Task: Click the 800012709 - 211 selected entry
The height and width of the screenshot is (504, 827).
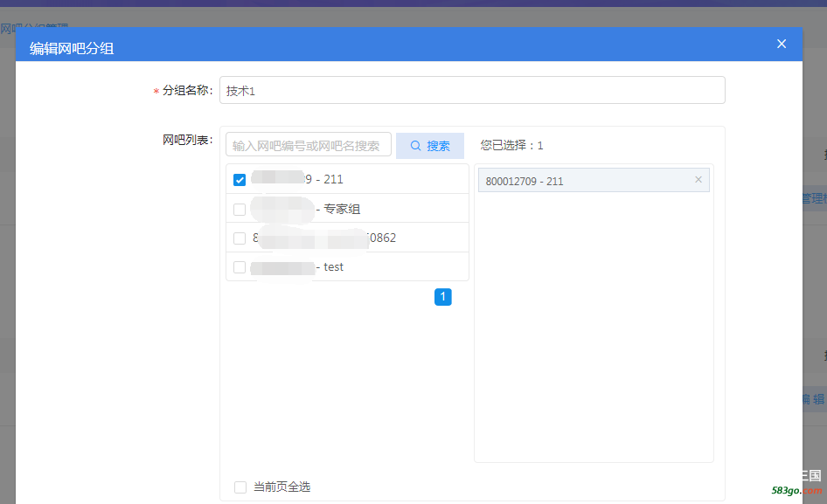Action: click(594, 180)
